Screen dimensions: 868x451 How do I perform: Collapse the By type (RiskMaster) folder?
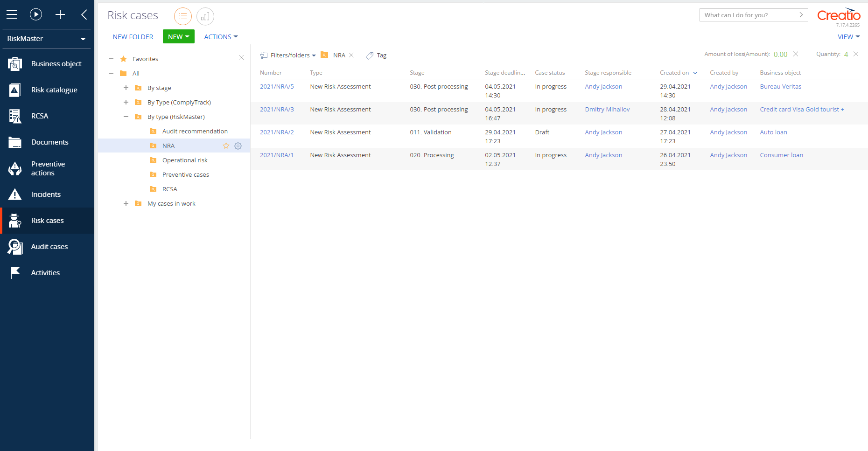pyautogui.click(x=126, y=117)
